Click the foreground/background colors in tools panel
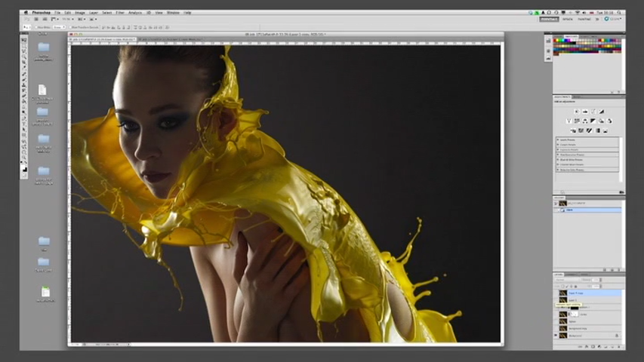This screenshot has height=362, width=644. pos(24,168)
